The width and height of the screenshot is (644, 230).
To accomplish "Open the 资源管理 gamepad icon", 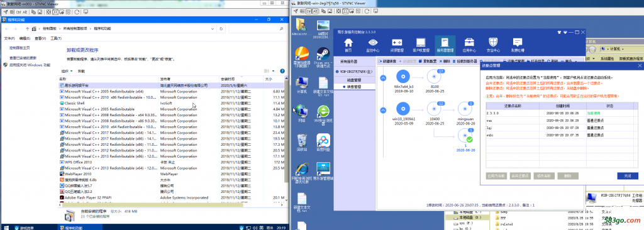I will click(397, 45).
